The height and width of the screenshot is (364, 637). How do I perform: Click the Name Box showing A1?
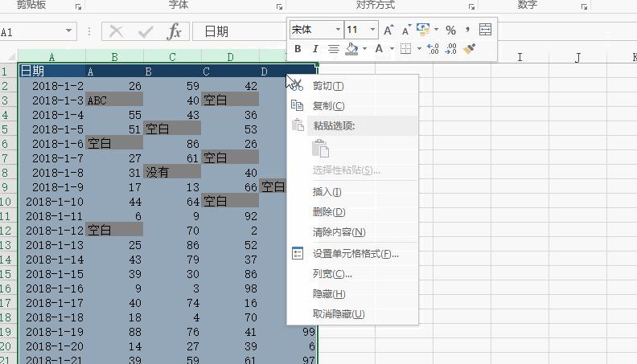[31, 31]
